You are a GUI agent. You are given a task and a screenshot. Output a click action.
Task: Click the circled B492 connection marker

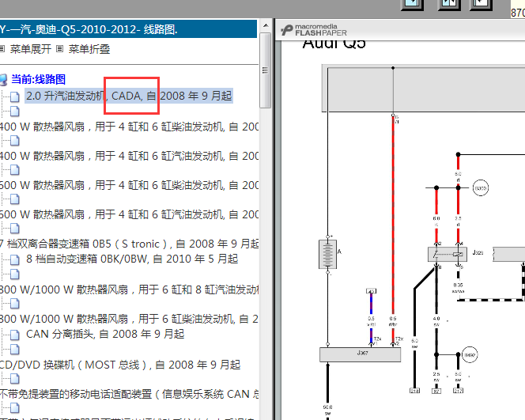[x=470, y=354]
